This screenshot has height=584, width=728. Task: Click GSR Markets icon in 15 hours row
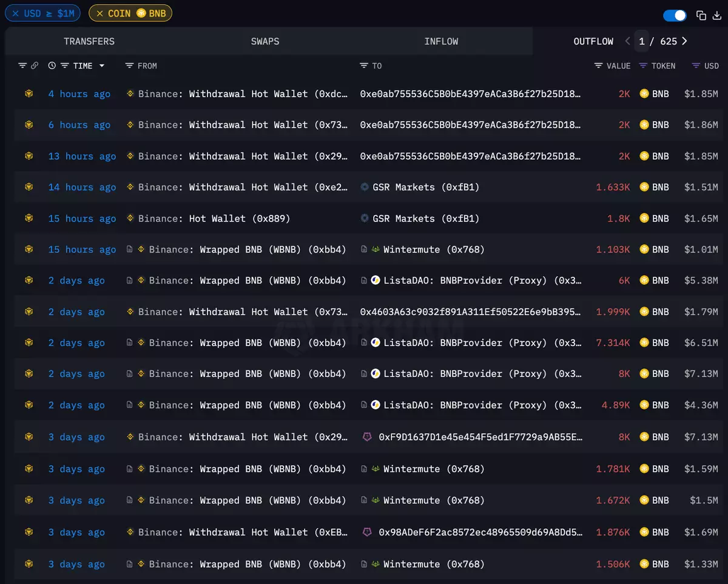[x=365, y=219]
